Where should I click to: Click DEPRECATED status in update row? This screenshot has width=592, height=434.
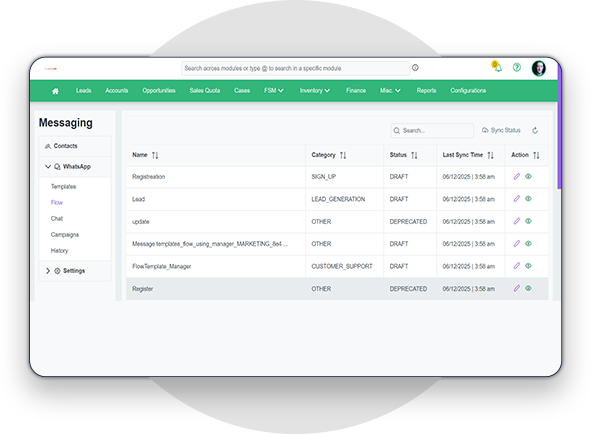[408, 222]
